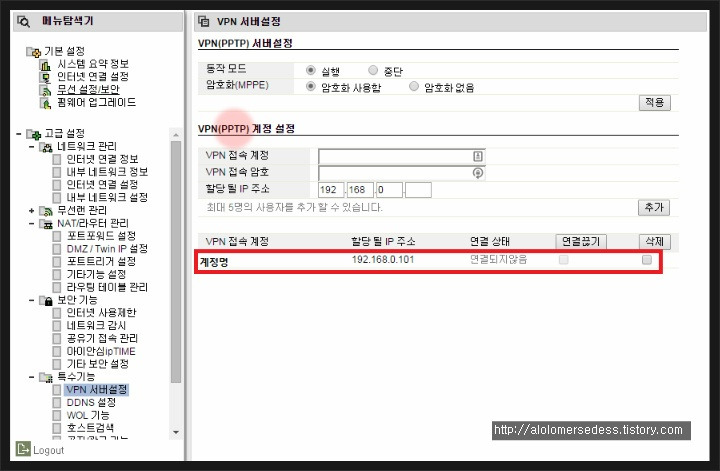Click the 특수기능 folder icon
720x471 pixels.
46,377
